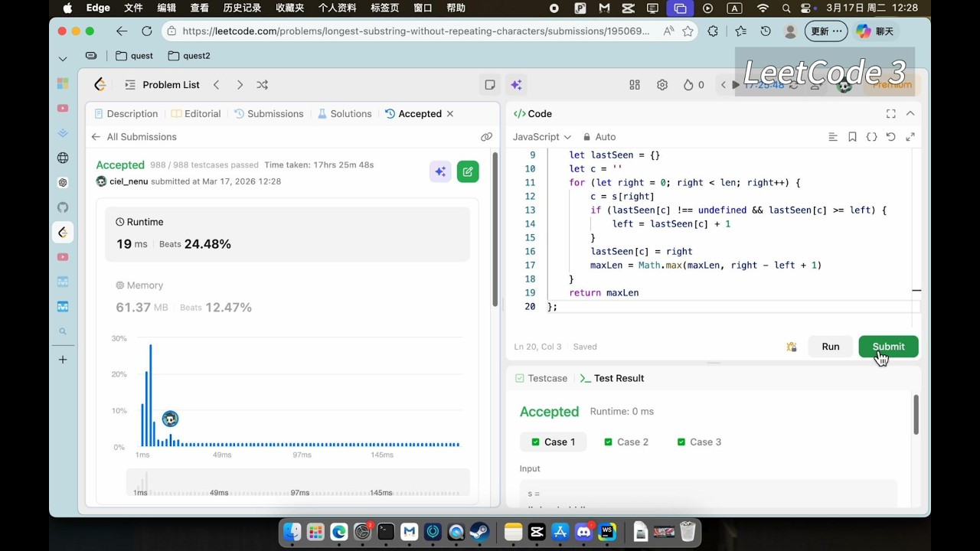Viewport: 980px width, 551px height.
Task: Click the sidebar search icon
Action: (63, 331)
